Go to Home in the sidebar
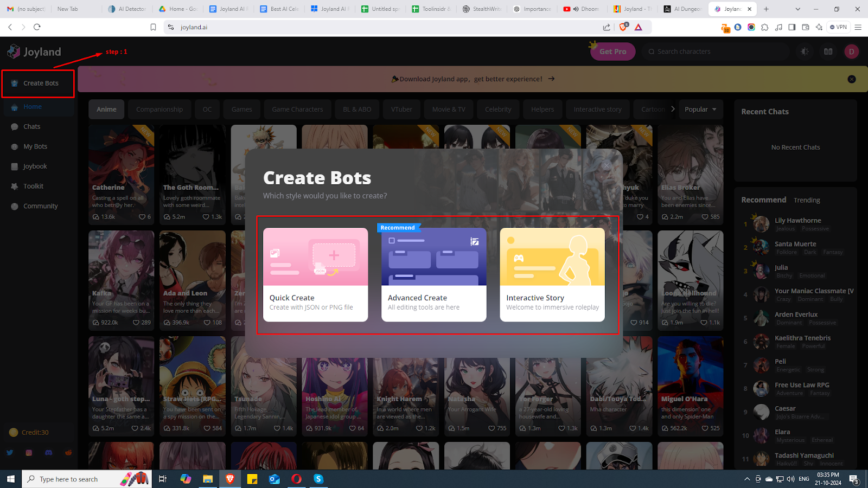 pyautogui.click(x=38, y=107)
